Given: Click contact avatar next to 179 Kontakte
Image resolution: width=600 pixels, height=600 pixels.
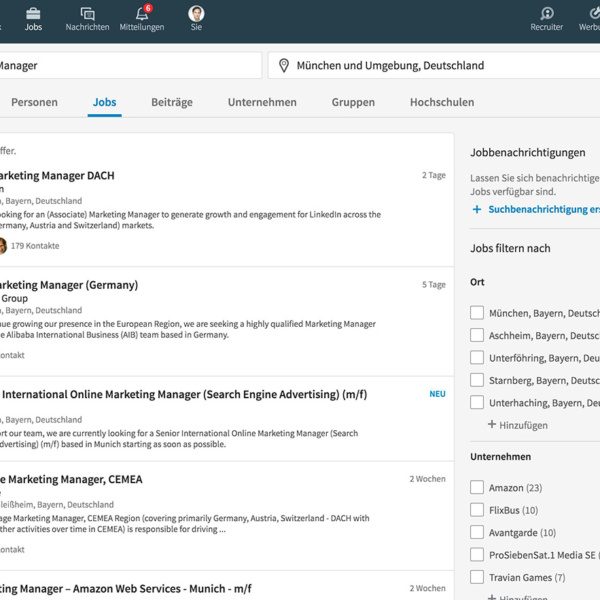Looking at the screenshot, I should coord(2,246).
